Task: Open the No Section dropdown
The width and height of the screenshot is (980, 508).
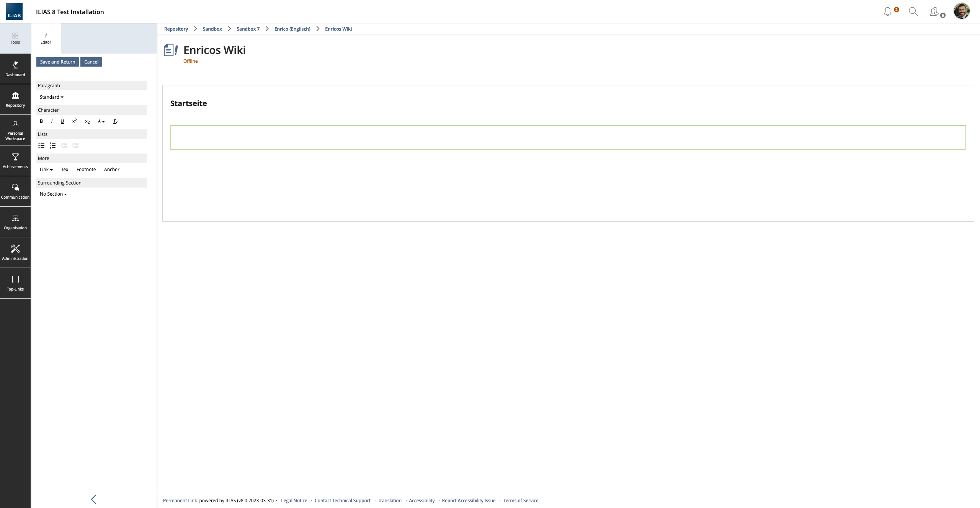Action: tap(53, 194)
